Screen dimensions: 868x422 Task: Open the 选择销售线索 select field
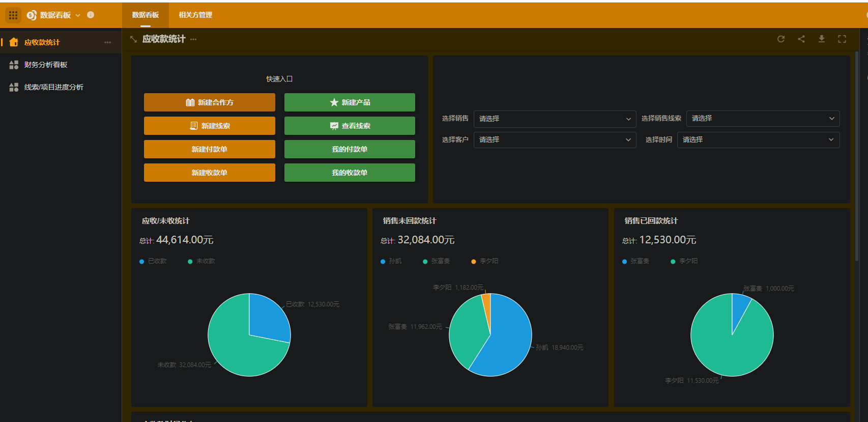763,119
